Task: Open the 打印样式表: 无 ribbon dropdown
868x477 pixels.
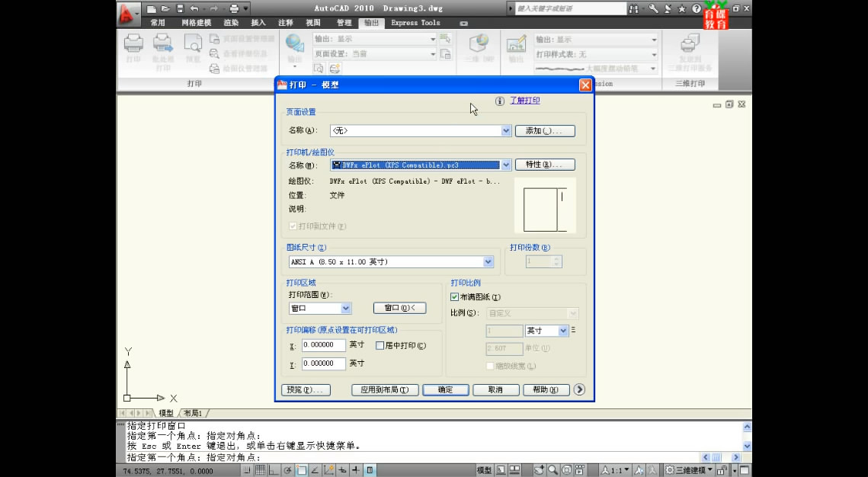Action: [x=596, y=54]
